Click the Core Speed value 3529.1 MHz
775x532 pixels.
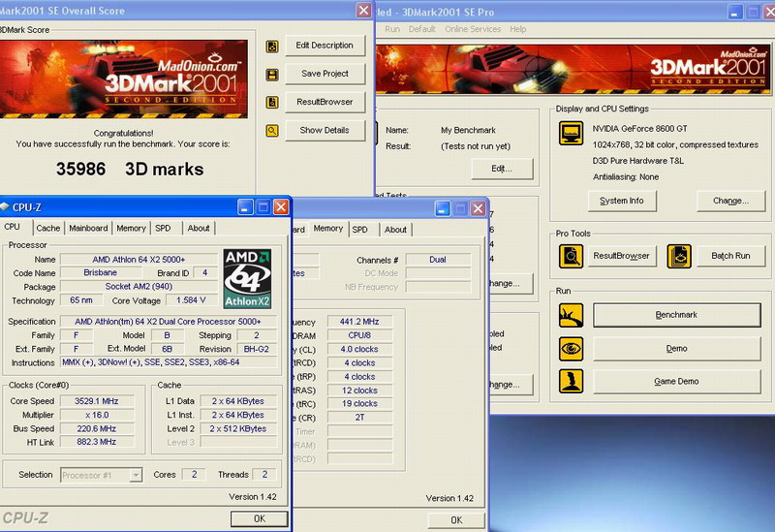click(x=97, y=401)
